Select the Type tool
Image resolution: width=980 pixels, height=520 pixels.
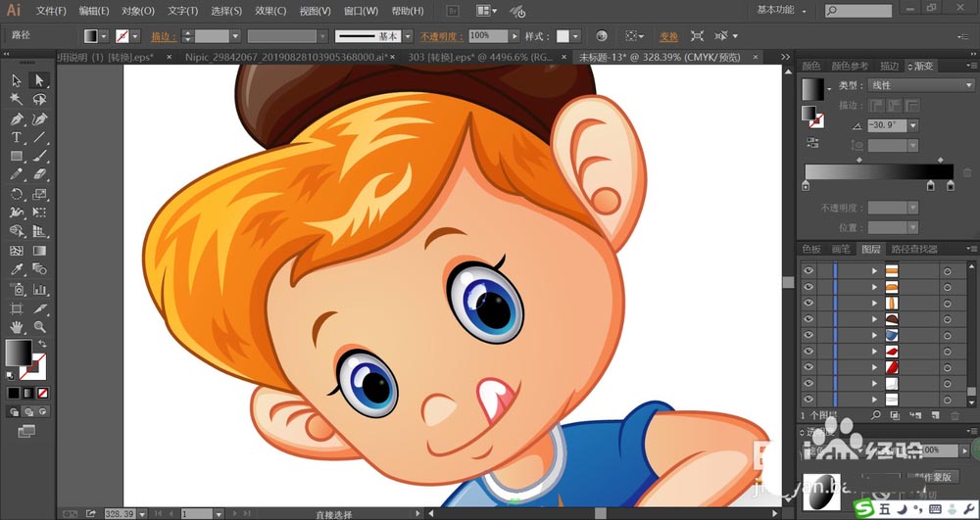17,137
